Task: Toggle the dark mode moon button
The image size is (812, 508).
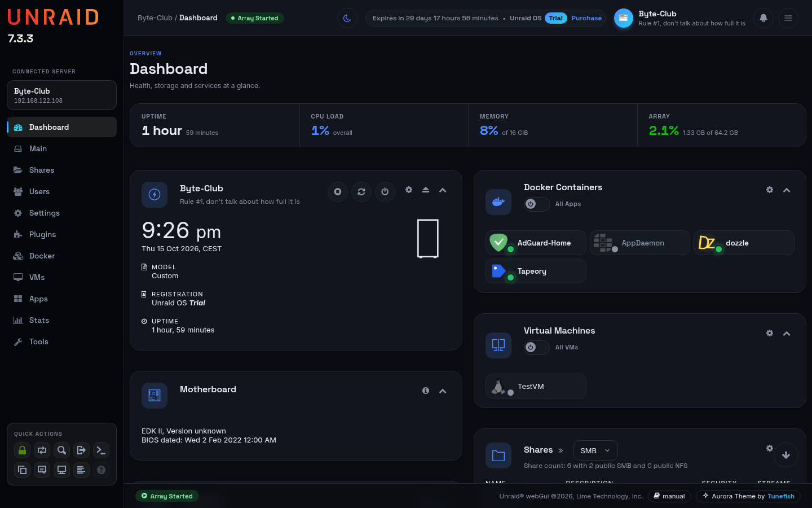Action: click(x=347, y=18)
